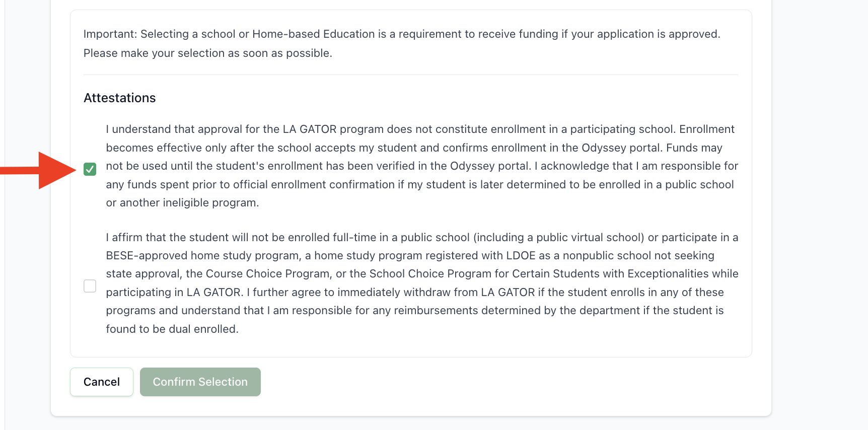The width and height of the screenshot is (868, 430).
Task: Click the Attestations section heading
Action: click(120, 98)
